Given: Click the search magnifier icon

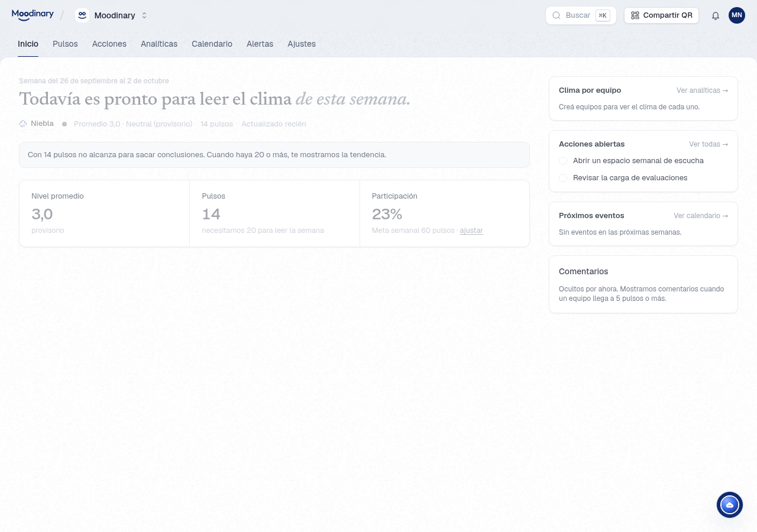Looking at the screenshot, I should pos(556,15).
